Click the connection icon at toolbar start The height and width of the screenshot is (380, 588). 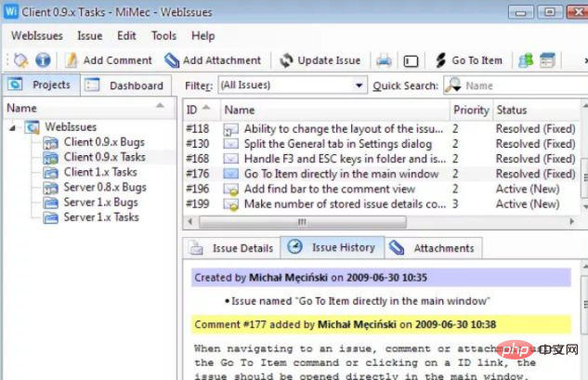coord(20,60)
